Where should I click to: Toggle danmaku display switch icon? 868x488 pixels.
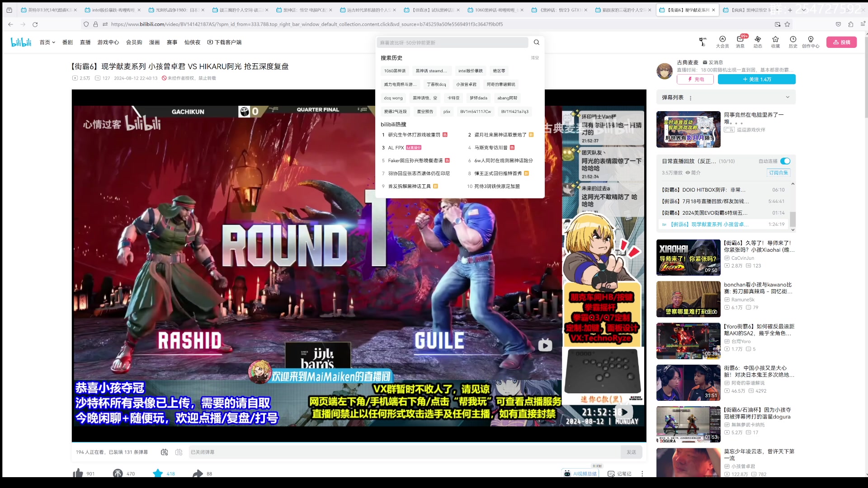pyautogui.click(x=165, y=452)
